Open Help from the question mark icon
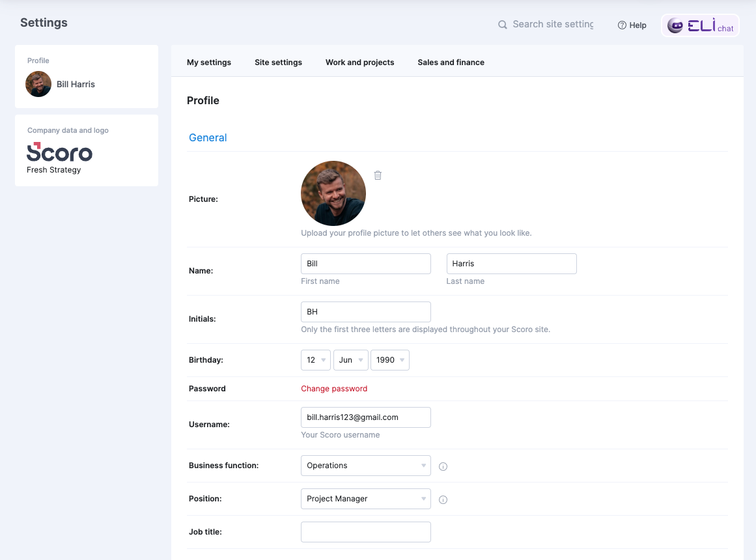This screenshot has width=756, height=560. 622,25
